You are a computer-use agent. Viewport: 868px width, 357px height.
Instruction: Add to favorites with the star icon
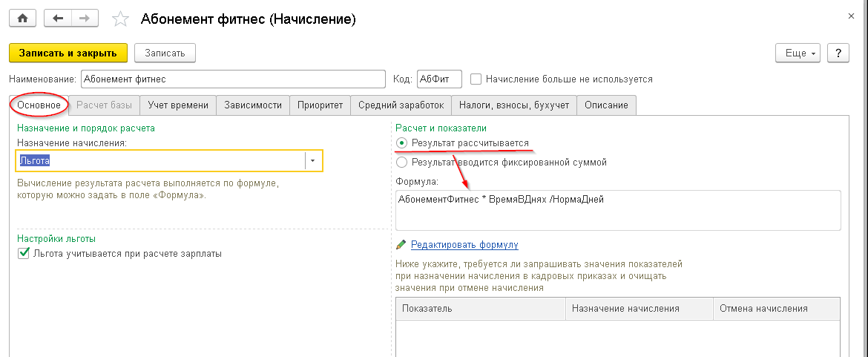coord(120,19)
